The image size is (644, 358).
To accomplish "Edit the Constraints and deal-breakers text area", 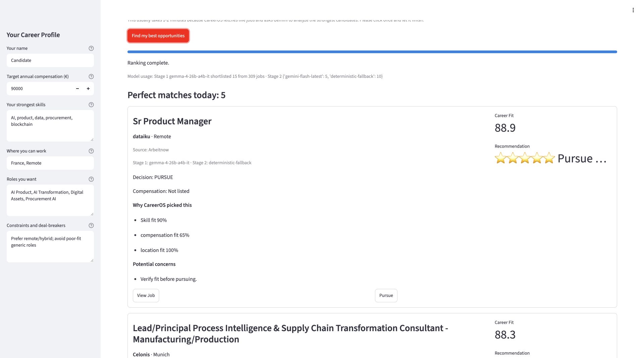I will click(50, 247).
